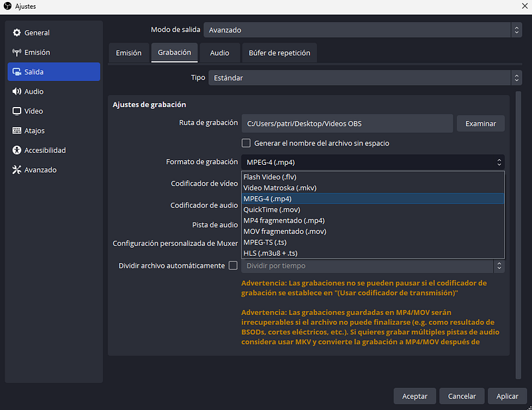The width and height of the screenshot is (532, 410).
Task: Choose Video Matroska (.mkv) format
Action: 373,188
